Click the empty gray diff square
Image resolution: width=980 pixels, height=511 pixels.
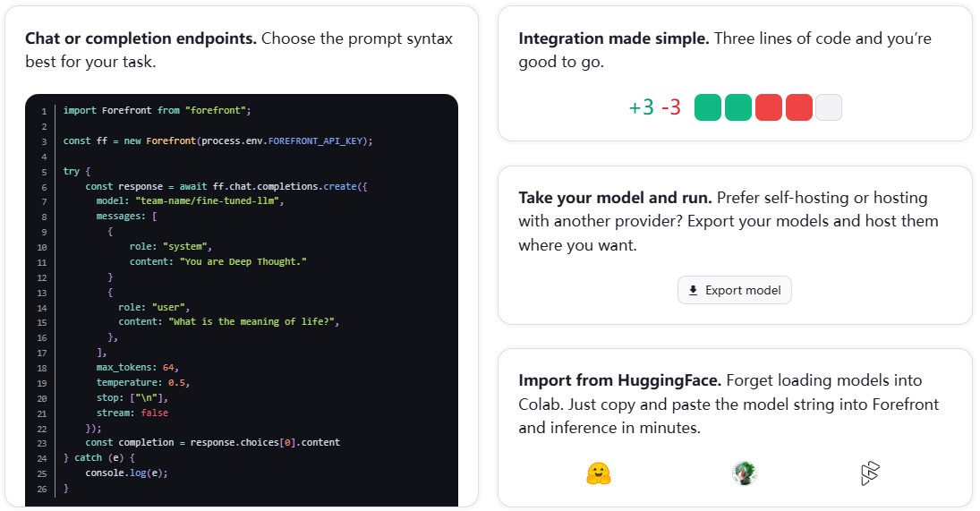pyautogui.click(x=829, y=107)
